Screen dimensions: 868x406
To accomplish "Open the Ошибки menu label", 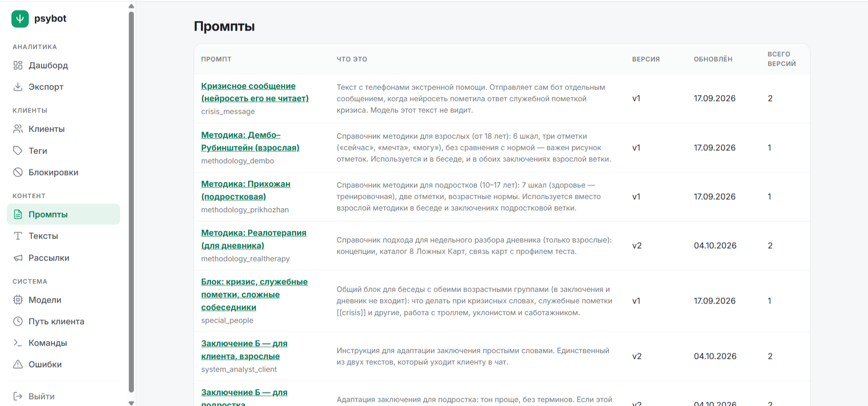I will [x=45, y=364].
